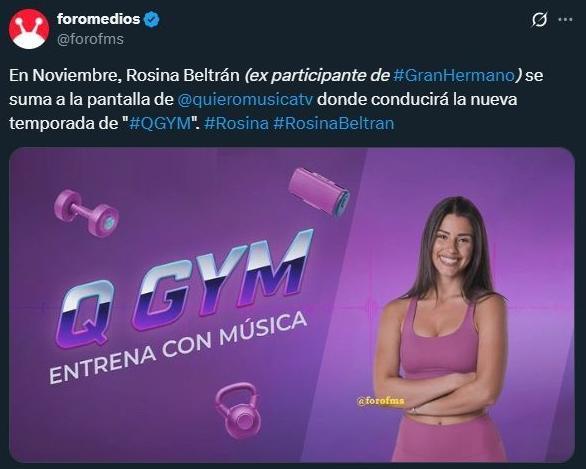The width and height of the screenshot is (586, 469).
Task: Click the verified badge next to foromedios
Action: (152, 19)
